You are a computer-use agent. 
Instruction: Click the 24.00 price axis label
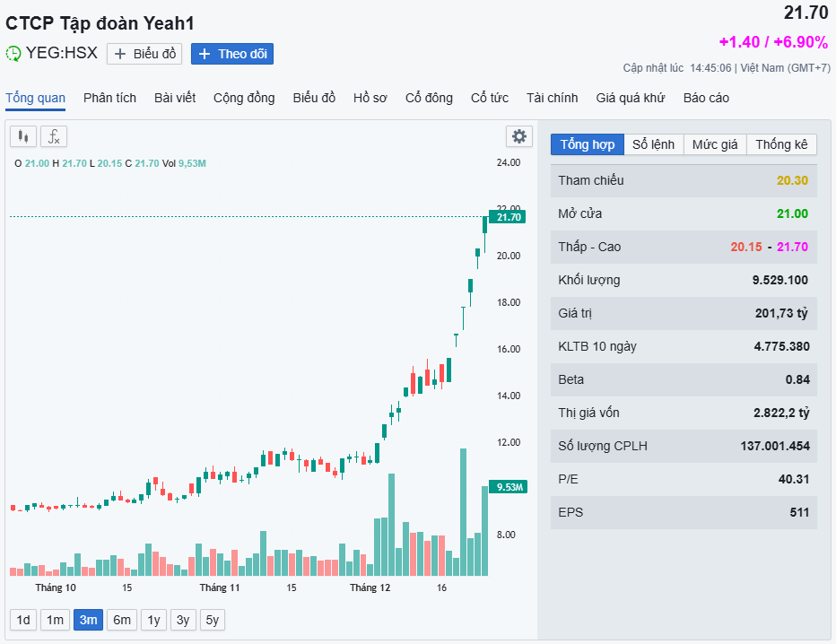click(509, 162)
